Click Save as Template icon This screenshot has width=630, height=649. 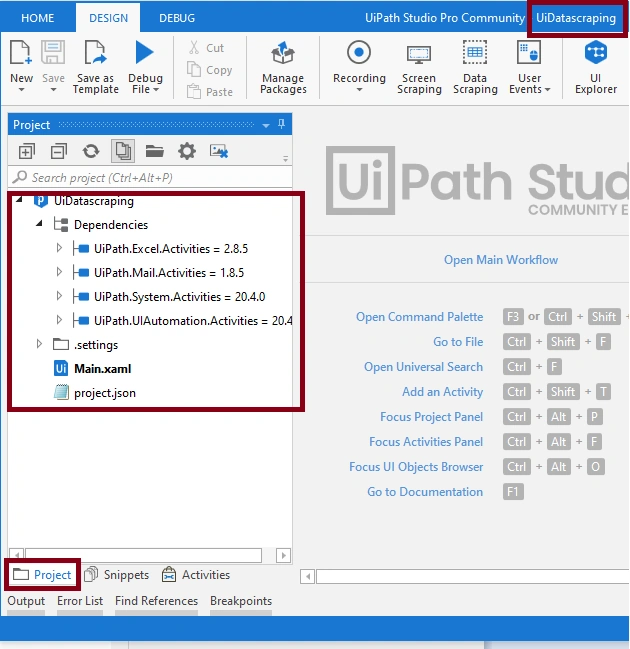click(96, 53)
